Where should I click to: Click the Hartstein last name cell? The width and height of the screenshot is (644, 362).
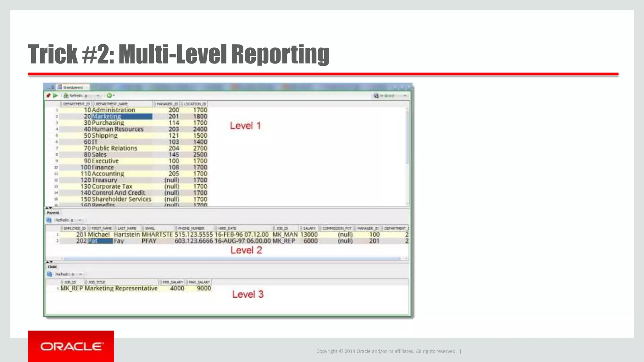point(127,234)
